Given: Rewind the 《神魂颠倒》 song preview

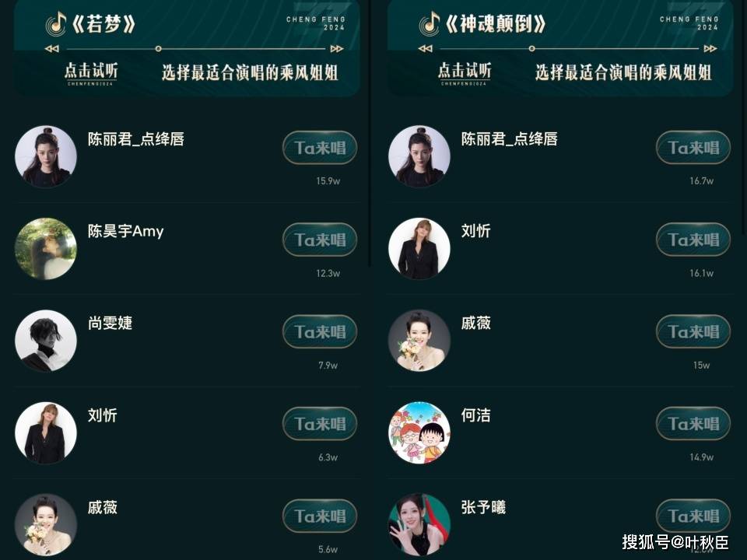Looking at the screenshot, I should click(x=425, y=48).
